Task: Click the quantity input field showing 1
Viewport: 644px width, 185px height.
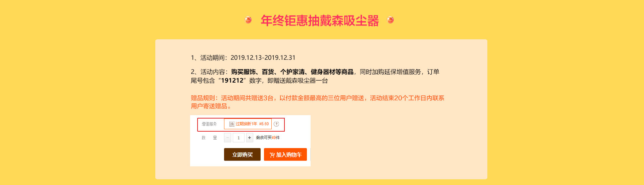Action: point(238,138)
